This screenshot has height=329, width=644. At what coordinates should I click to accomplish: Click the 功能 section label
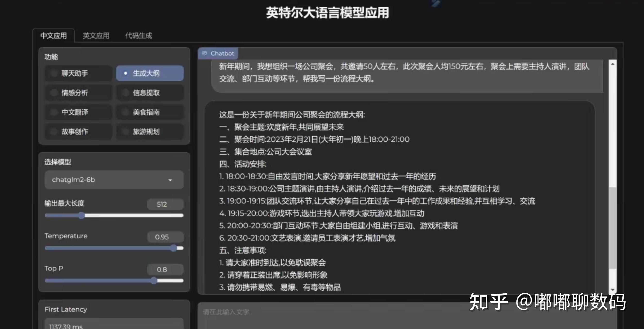pyautogui.click(x=51, y=57)
